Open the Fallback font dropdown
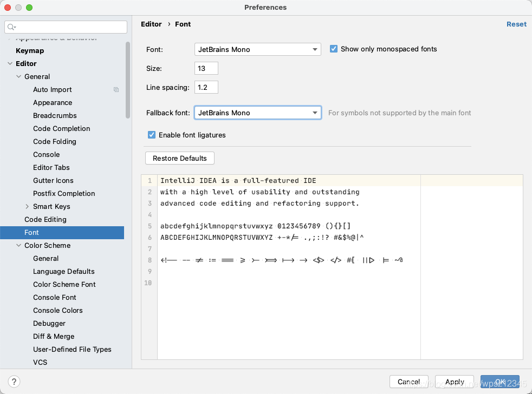Viewport: 532px width, 394px height. pyautogui.click(x=257, y=113)
